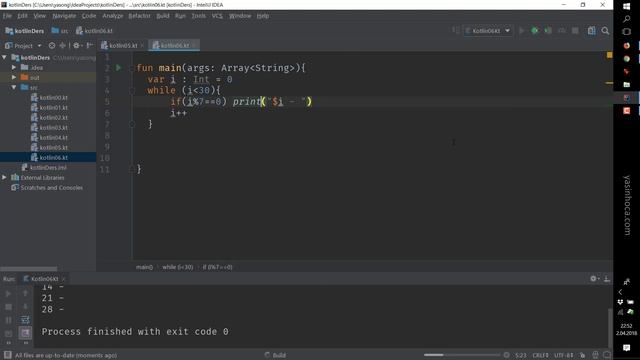Viewport: 640px width, 360px height.
Task: Click line:column 5:23 indicator
Action: tap(520, 355)
